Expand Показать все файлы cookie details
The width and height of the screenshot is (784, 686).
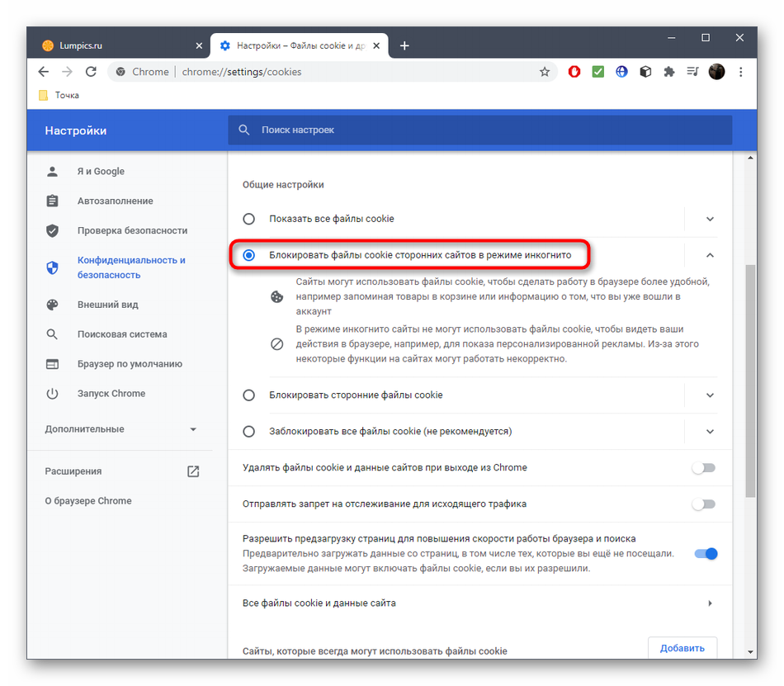(x=710, y=219)
